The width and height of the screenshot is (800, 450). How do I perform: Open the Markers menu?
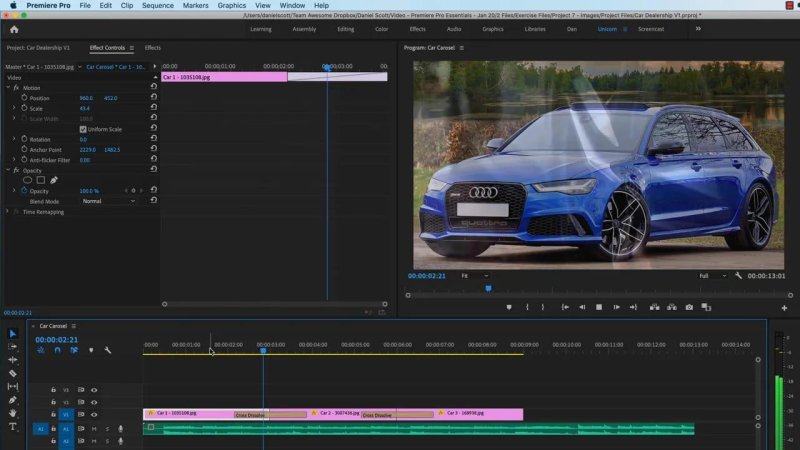click(195, 6)
